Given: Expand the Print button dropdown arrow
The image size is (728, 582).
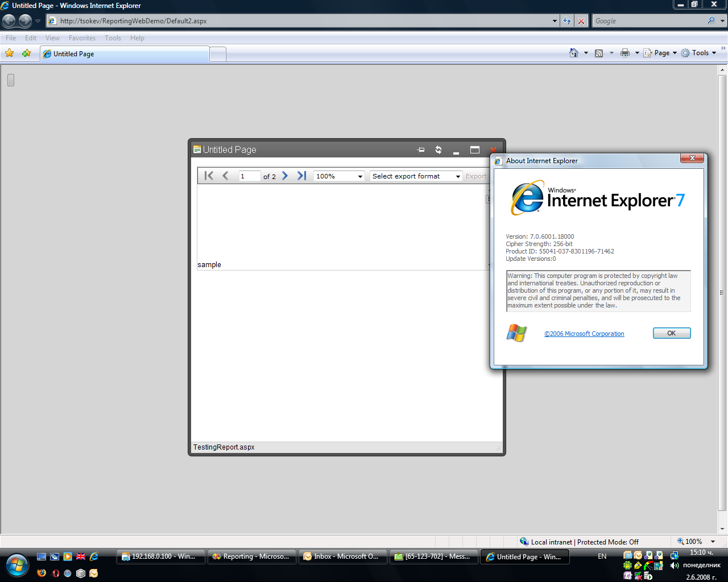Looking at the screenshot, I should pyautogui.click(x=637, y=53).
